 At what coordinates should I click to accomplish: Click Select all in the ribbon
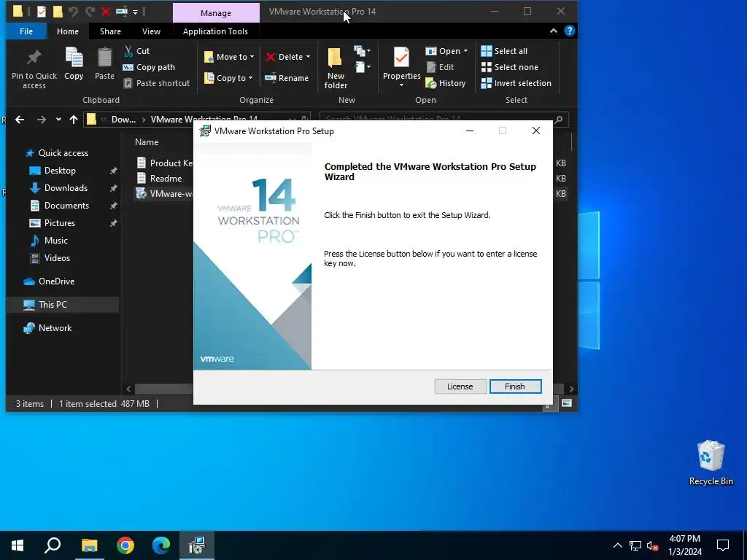coord(504,51)
